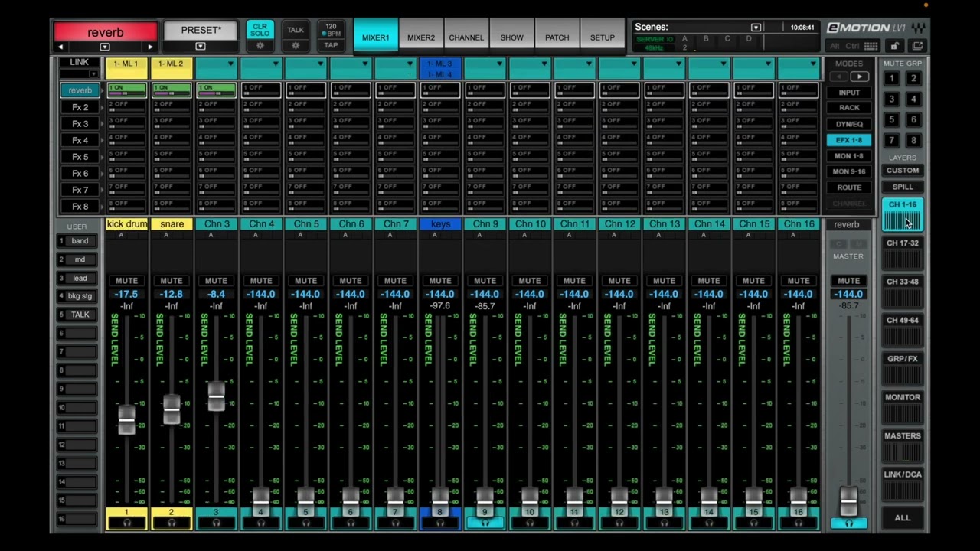Go to next aux with right arrow under reverb

pos(150,47)
